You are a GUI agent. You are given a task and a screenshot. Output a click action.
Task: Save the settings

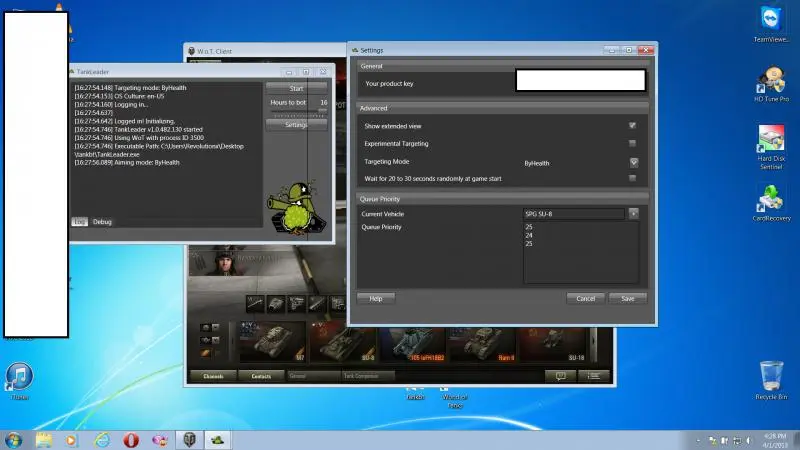point(628,298)
